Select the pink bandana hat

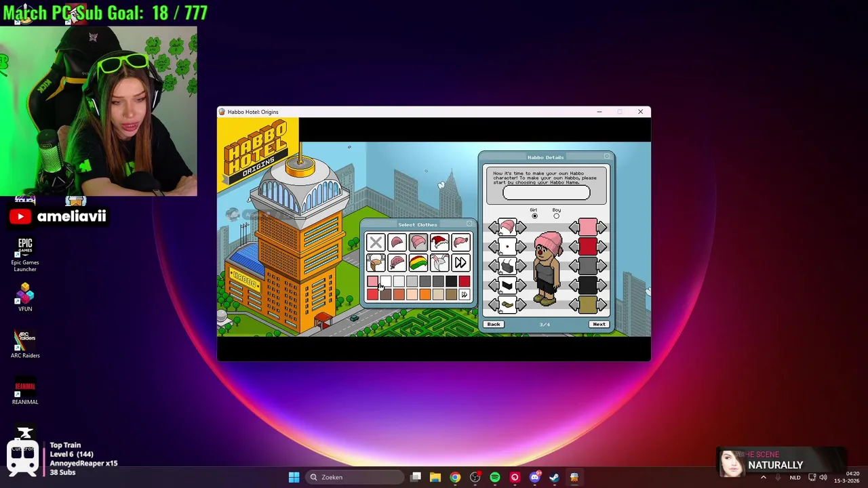tap(397, 263)
